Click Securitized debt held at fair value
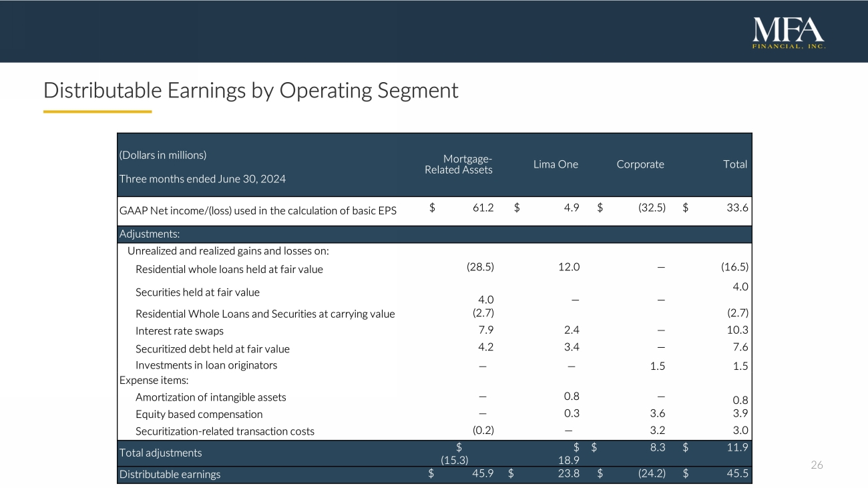This screenshot has width=868, height=488. [x=212, y=348]
